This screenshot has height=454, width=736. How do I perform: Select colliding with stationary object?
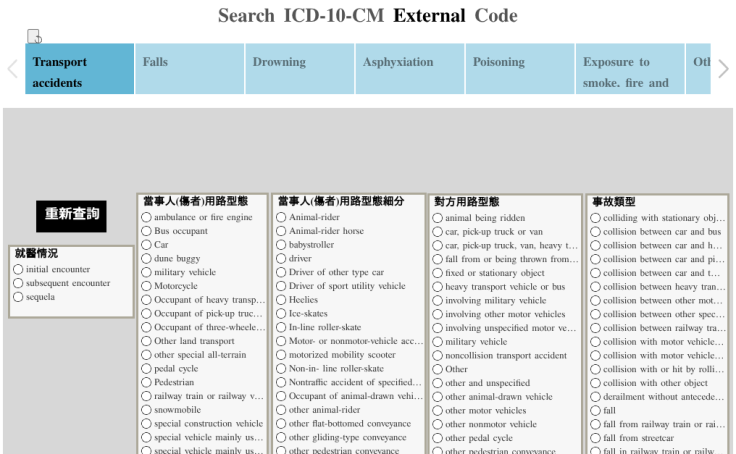[595, 218]
